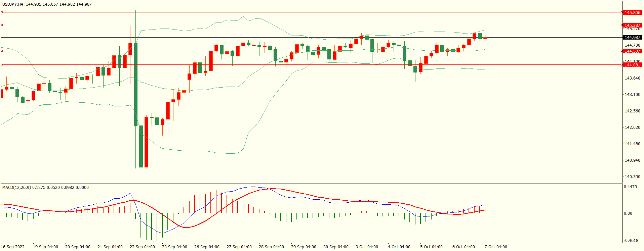This screenshot has height=251, width=644.
Task: Click the black 144.987 current price tag
Action: [x=632, y=38]
